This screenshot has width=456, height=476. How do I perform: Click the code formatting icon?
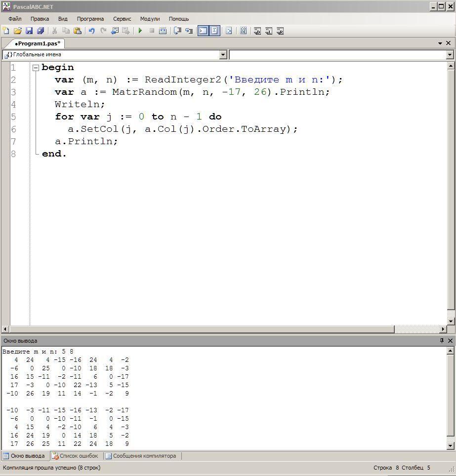tap(229, 31)
